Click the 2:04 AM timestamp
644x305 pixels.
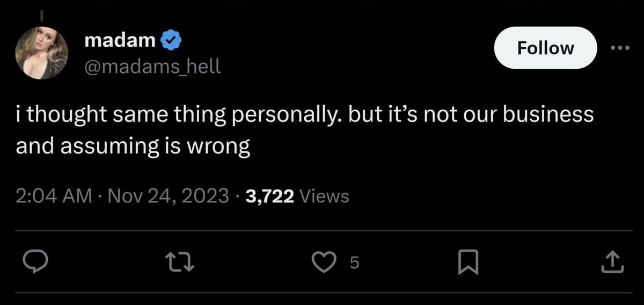click(54, 197)
